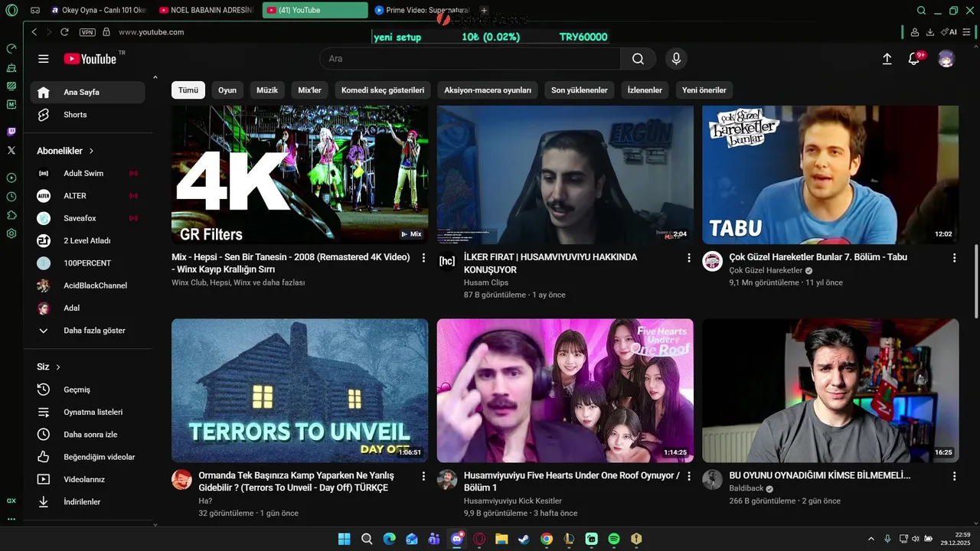This screenshot has width=980, height=551.
Task: Open options for İlker Fırat video
Action: [688, 258]
